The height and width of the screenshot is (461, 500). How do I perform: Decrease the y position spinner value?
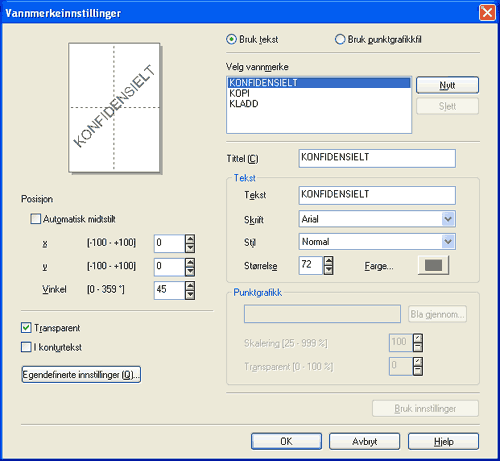pos(190,271)
